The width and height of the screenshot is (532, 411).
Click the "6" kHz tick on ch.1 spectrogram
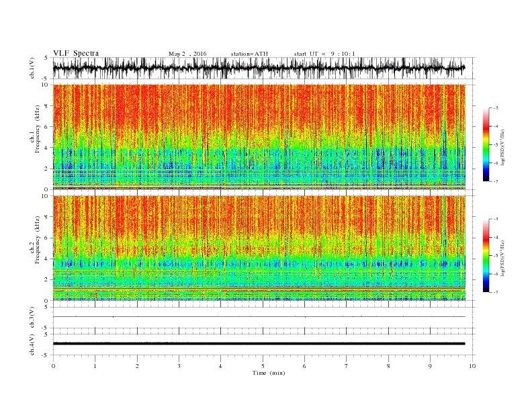pos(46,127)
